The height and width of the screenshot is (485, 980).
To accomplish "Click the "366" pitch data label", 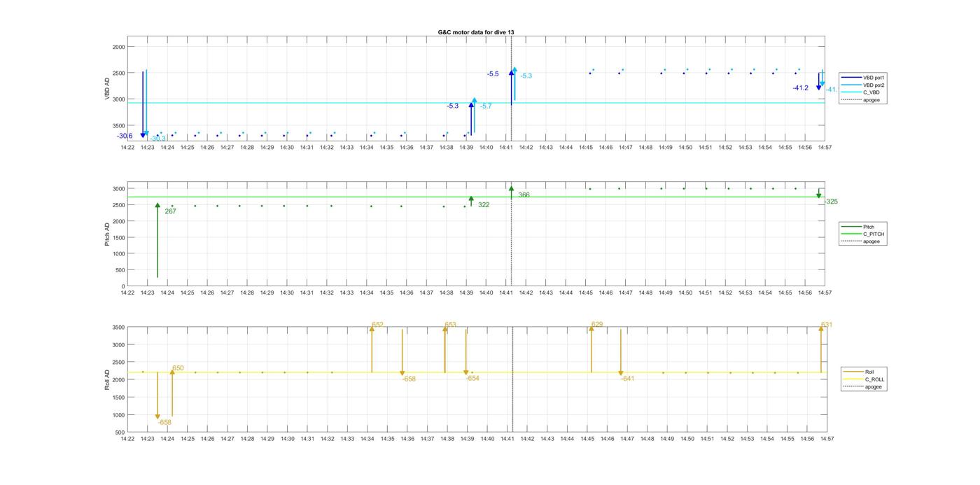I will 524,195.
